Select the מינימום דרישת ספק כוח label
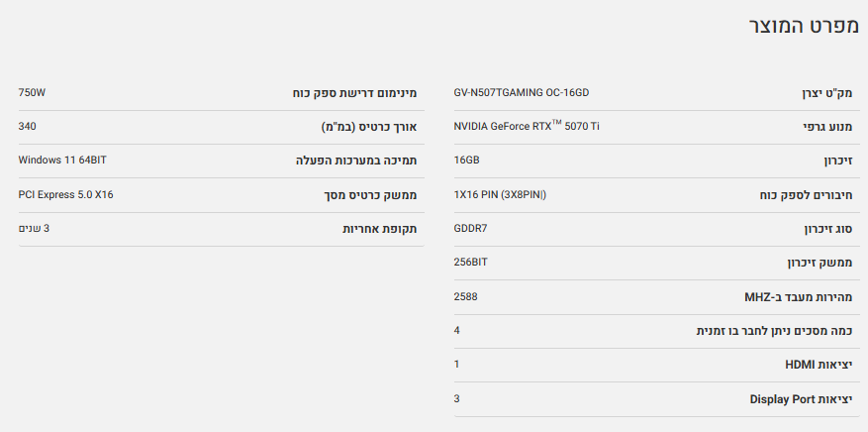The width and height of the screenshot is (868, 432). (x=354, y=92)
